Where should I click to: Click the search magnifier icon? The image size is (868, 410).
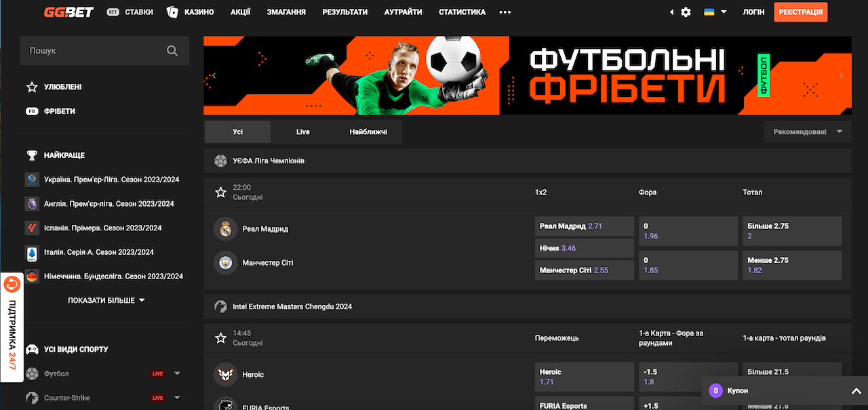[x=172, y=51]
